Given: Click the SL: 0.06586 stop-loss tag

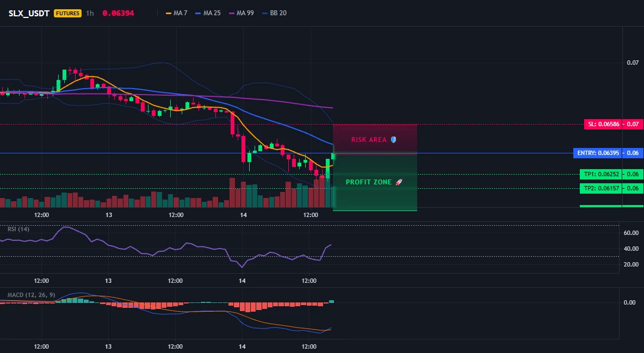Looking at the screenshot, I should point(603,124).
